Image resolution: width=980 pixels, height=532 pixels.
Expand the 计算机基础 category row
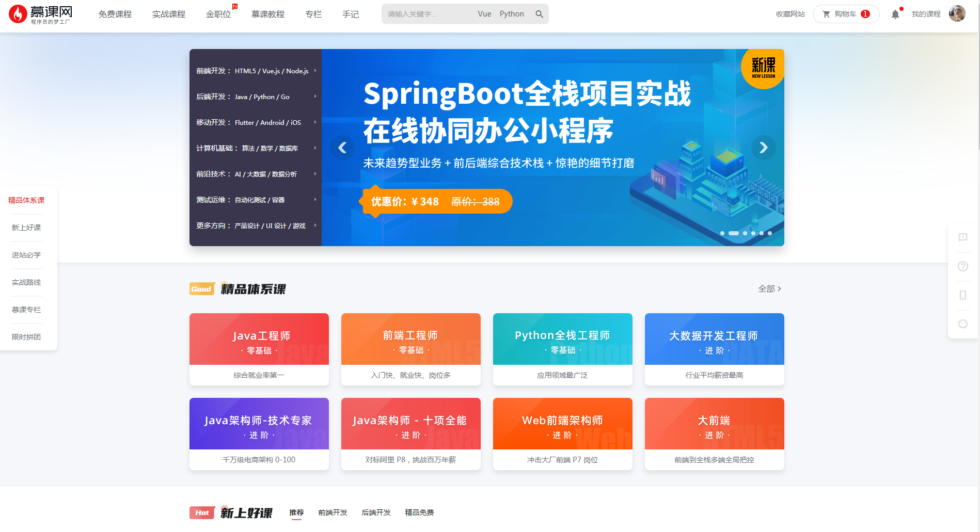point(256,148)
